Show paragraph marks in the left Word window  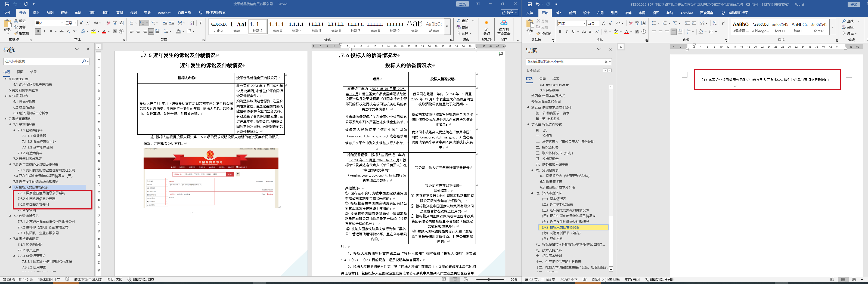201,23
